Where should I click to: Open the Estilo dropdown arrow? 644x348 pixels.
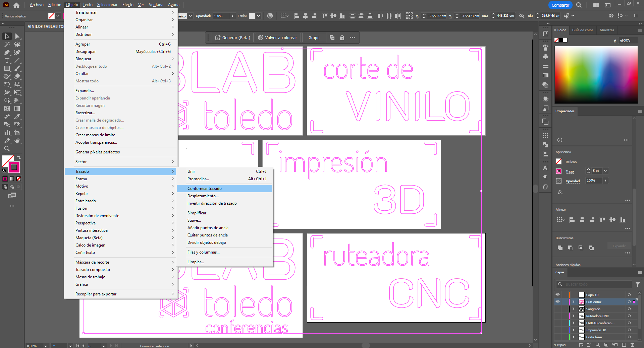point(258,16)
